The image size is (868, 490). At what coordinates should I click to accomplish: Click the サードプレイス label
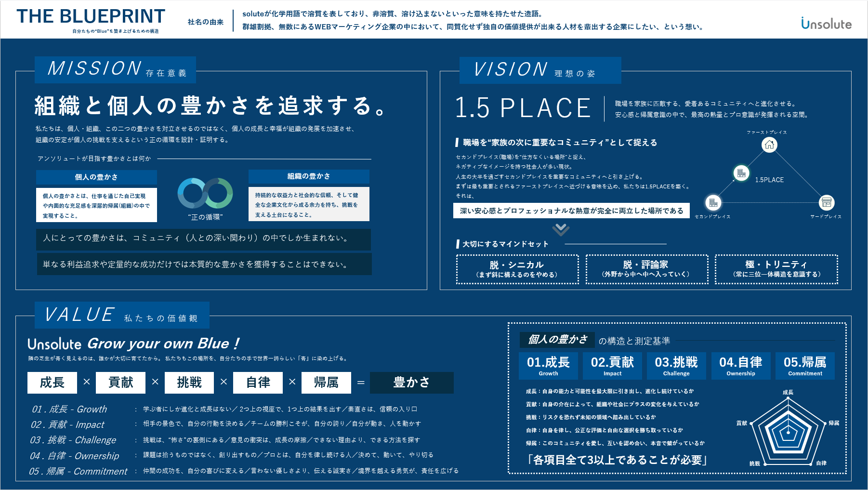pos(826,217)
